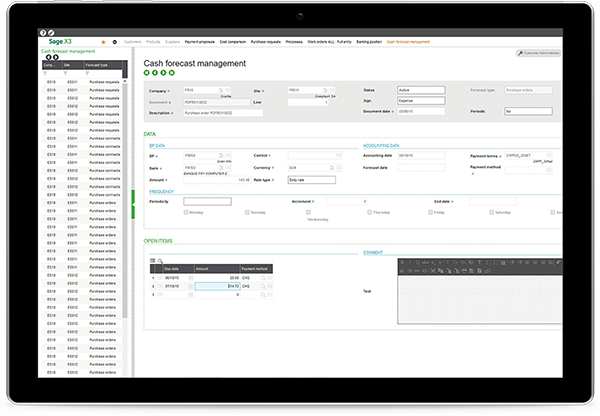Click the filter icon under Comp column
The image size is (600, 416).
pyautogui.click(x=45, y=73)
